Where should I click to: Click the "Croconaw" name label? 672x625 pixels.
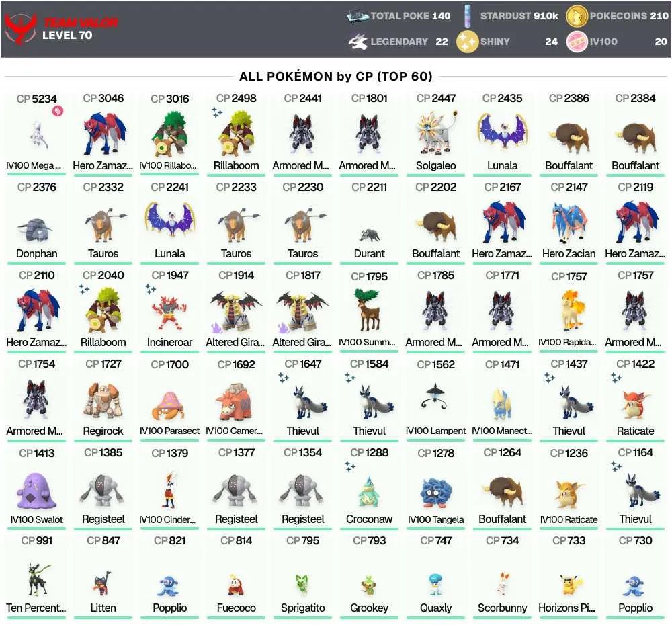(370, 519)
